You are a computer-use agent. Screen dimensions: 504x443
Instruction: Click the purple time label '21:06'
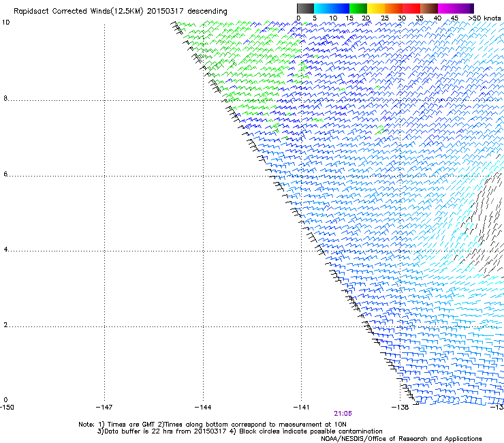pyautogui.click(x=343, y=414)
